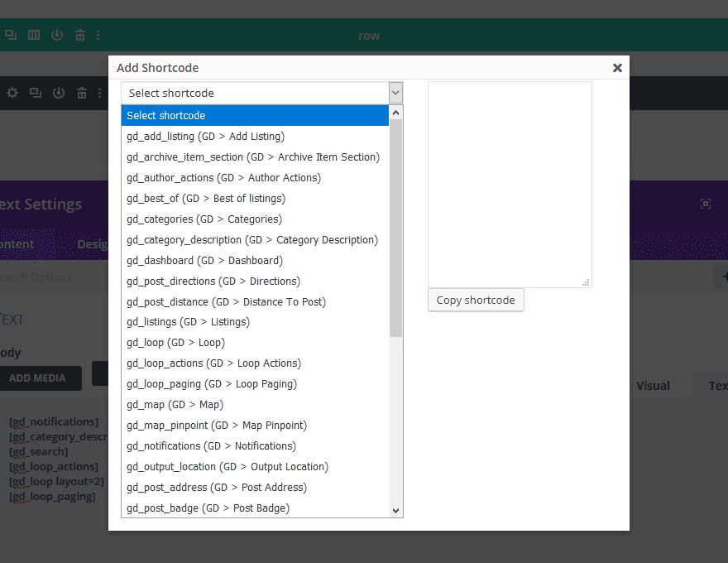Change the column structure of the row
This screenshot has width=728, height=563.
coord(33,34)
